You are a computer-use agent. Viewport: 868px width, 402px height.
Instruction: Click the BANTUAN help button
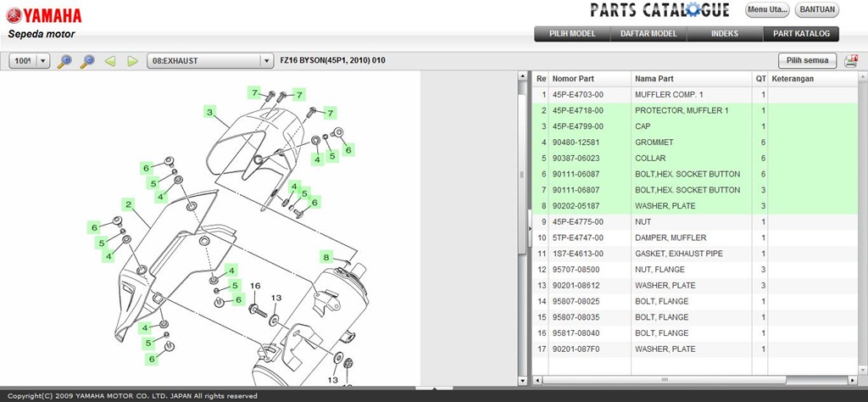coord(817,10)
